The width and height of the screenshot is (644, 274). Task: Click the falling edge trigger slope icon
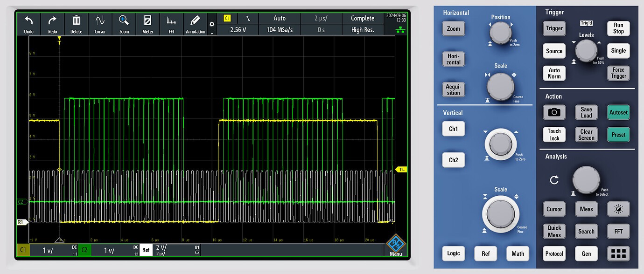(248, 18)
